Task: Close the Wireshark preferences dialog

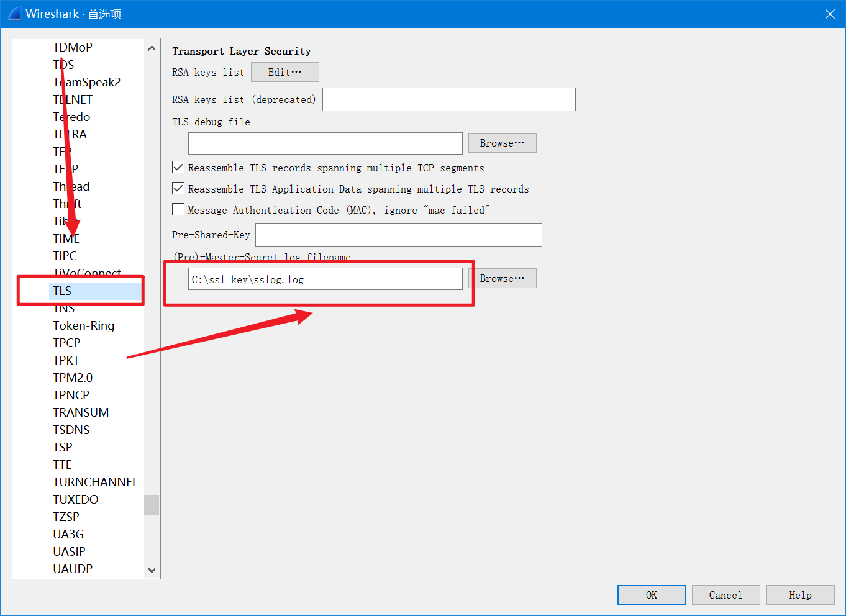Action: tap(830, 14)
